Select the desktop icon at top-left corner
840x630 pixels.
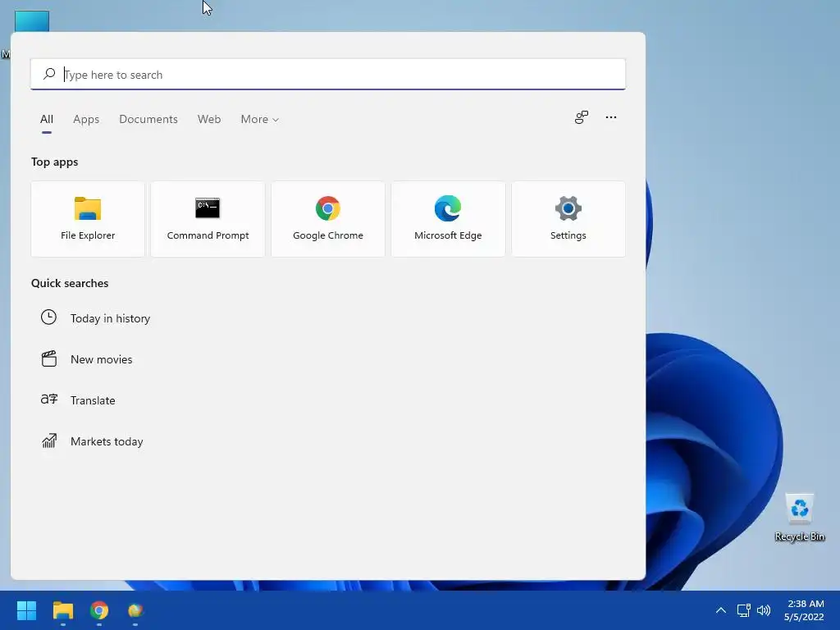click(31, 21)
